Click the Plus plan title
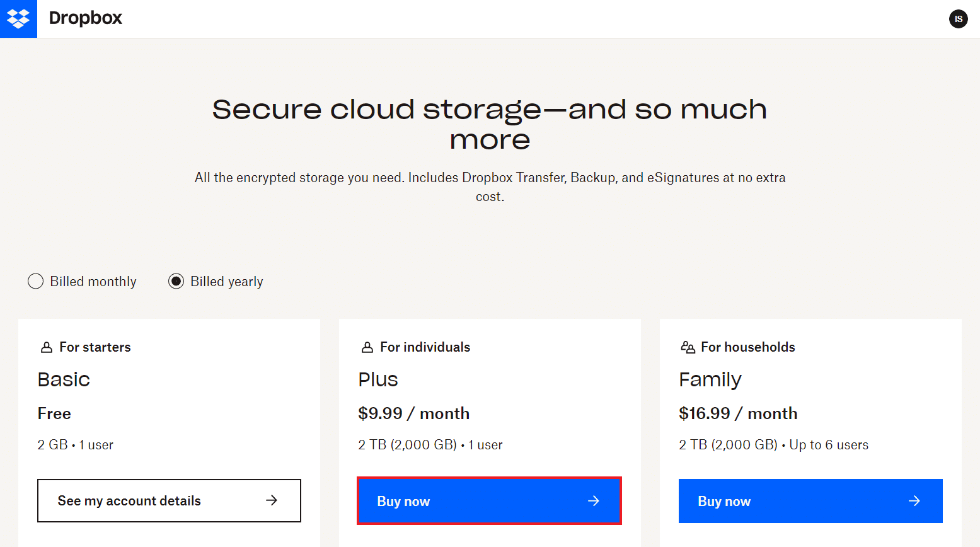The width and height of the screenshot is (980, 547). click(x=378, y=379)
